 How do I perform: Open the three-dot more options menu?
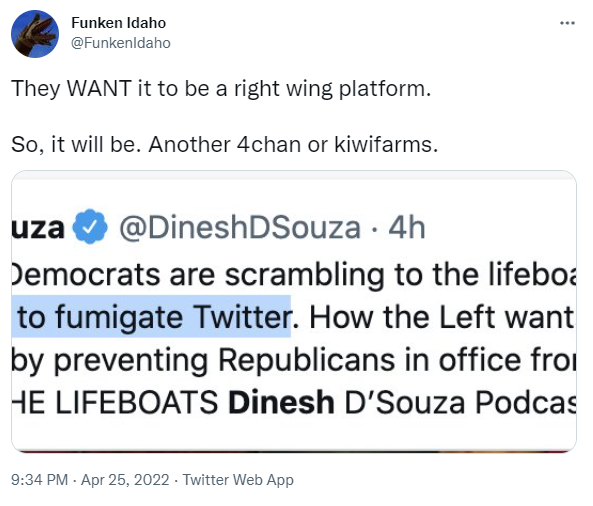[x=567, y=23]
